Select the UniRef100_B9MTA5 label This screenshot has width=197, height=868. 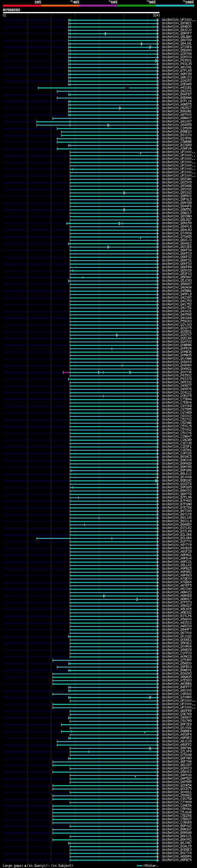click(177, 467)
